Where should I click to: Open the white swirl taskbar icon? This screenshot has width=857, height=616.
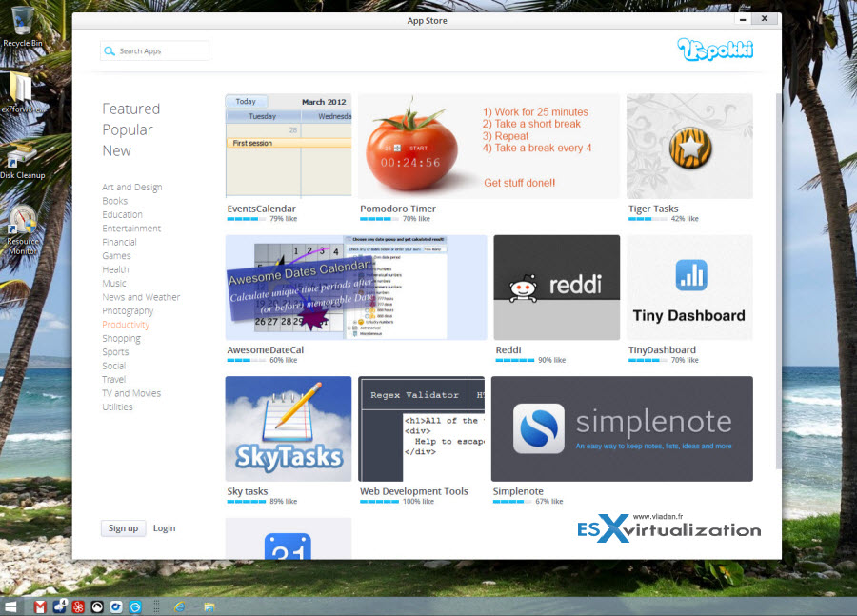pos(116,606)
